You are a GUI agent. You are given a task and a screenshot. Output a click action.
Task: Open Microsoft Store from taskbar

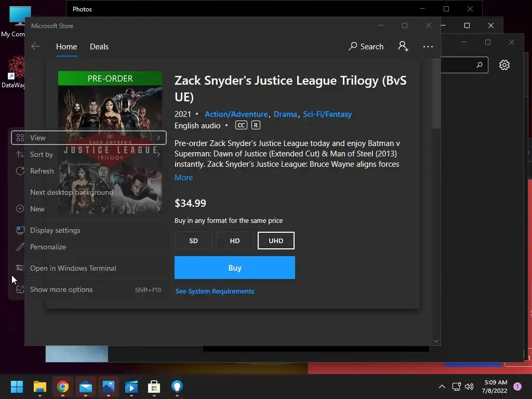click(x=154, y=387)
